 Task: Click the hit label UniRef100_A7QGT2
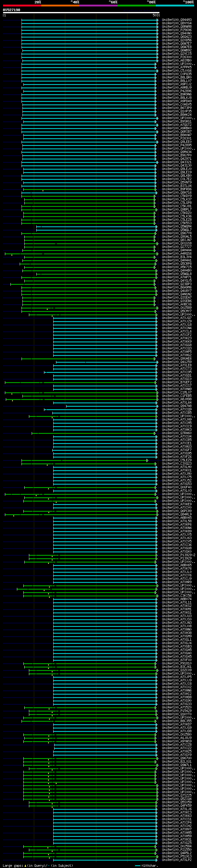click(177, 125)
